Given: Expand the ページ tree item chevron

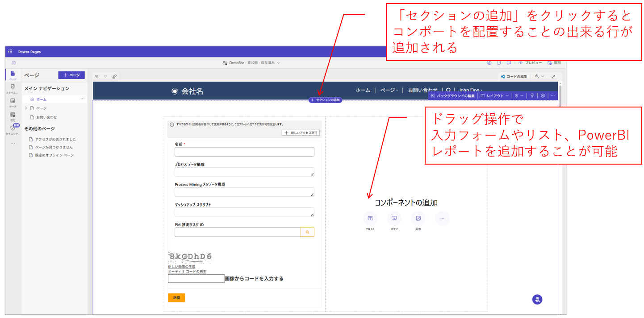Looking at the screenshot, I should [x=26, y=108].
